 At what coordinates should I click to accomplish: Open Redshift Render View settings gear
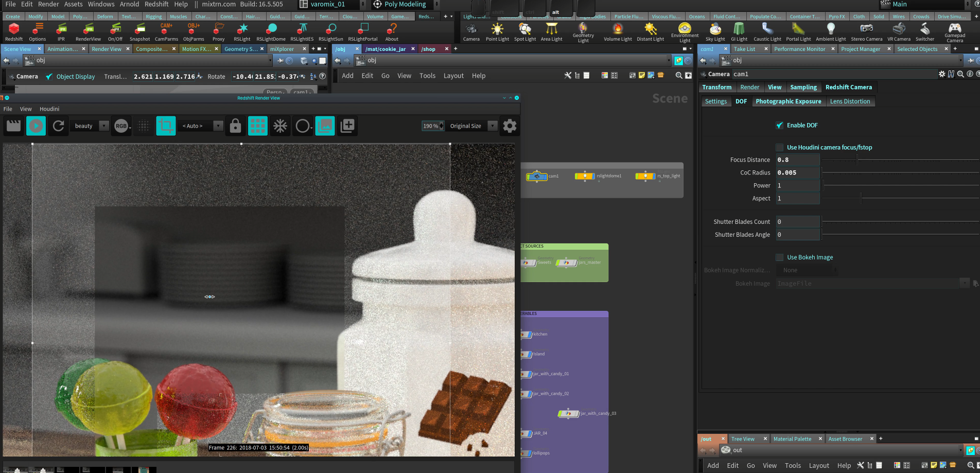pyautogui.click(x=509, y=126)
